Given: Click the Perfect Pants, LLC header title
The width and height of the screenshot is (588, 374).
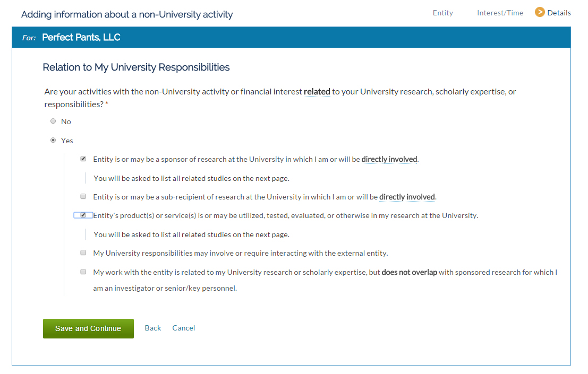Looking at the screenshot, I should (81, 38).
